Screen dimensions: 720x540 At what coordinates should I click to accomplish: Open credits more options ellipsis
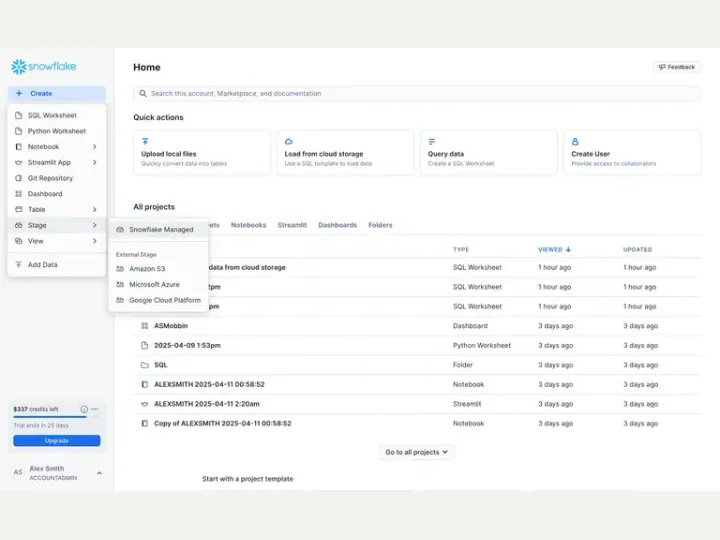(95, 409)
